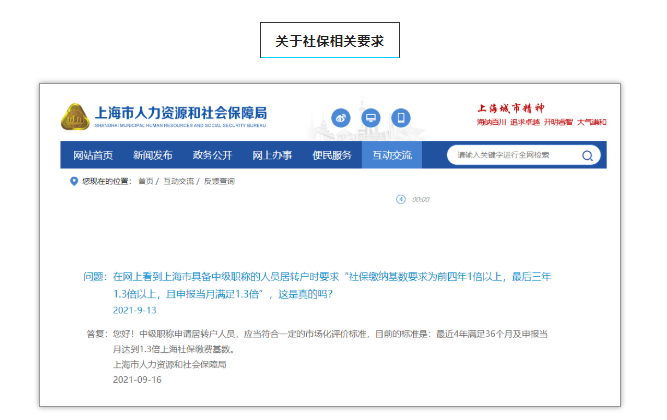Click the desktop monitor icon

click(x=371, y=118)
